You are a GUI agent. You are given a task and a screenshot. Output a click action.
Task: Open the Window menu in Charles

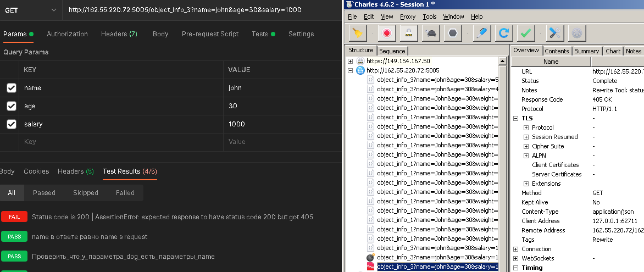tap(453, 17)
